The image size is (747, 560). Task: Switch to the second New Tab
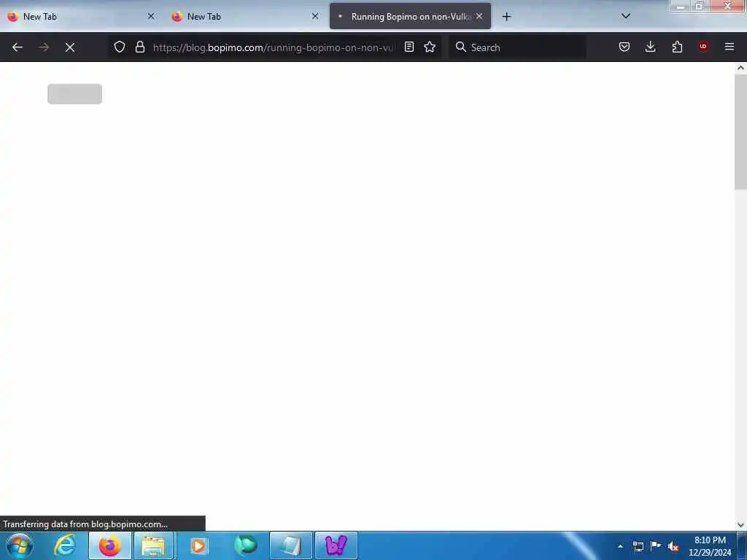[x=245, y=17]
